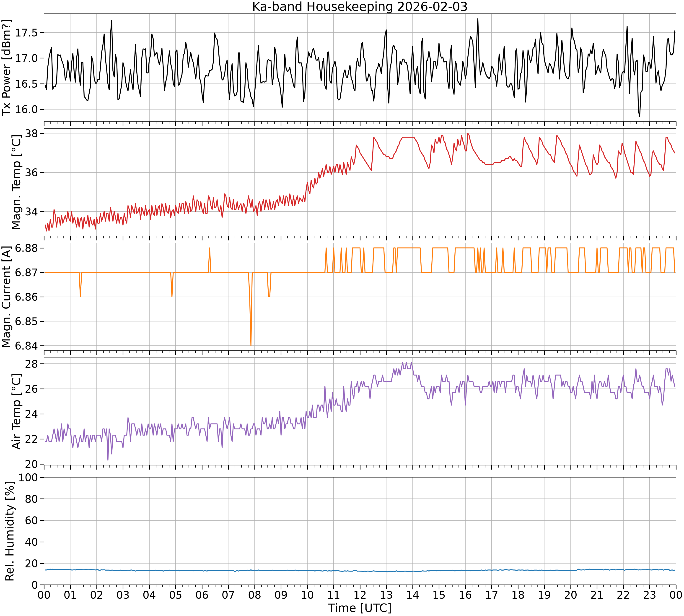
Task: Click the plot title Ka-band Housekeeping 2026-02-03
Action: point(360,7)
